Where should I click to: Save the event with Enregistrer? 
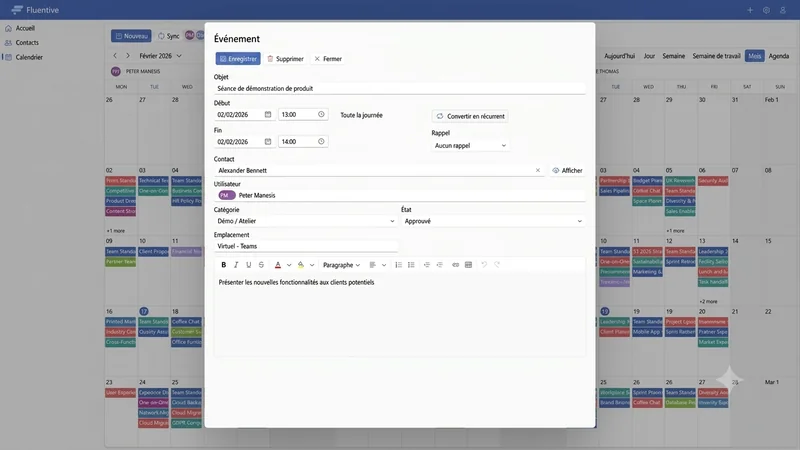point(238,59)
